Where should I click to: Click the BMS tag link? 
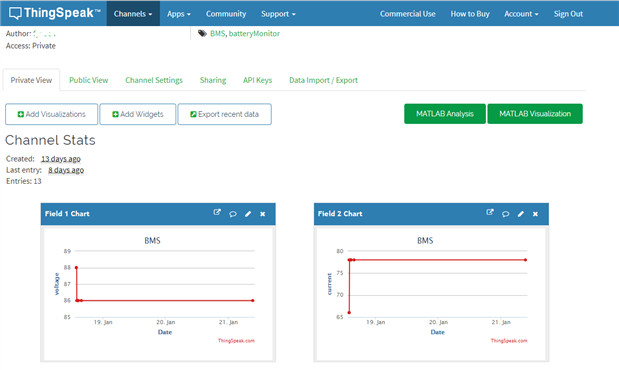pos(217,34)
